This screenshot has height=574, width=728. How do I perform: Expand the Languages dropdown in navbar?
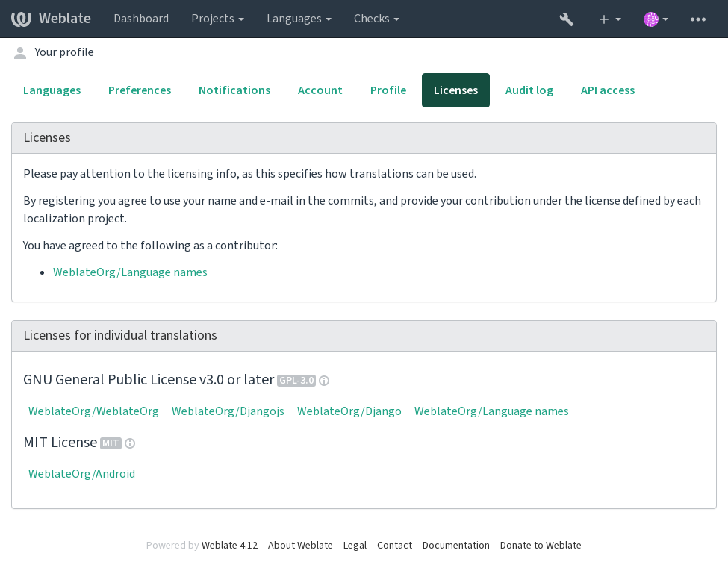click(299, 19)
